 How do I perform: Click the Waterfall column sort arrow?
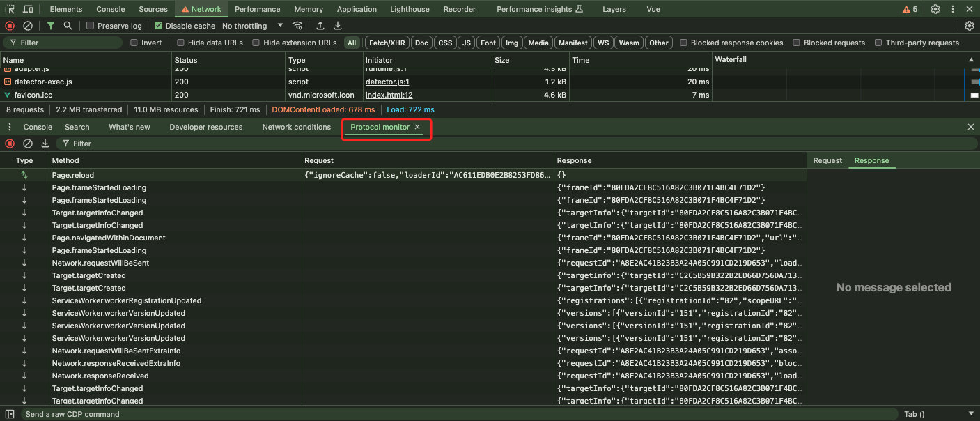coord(971,60)
